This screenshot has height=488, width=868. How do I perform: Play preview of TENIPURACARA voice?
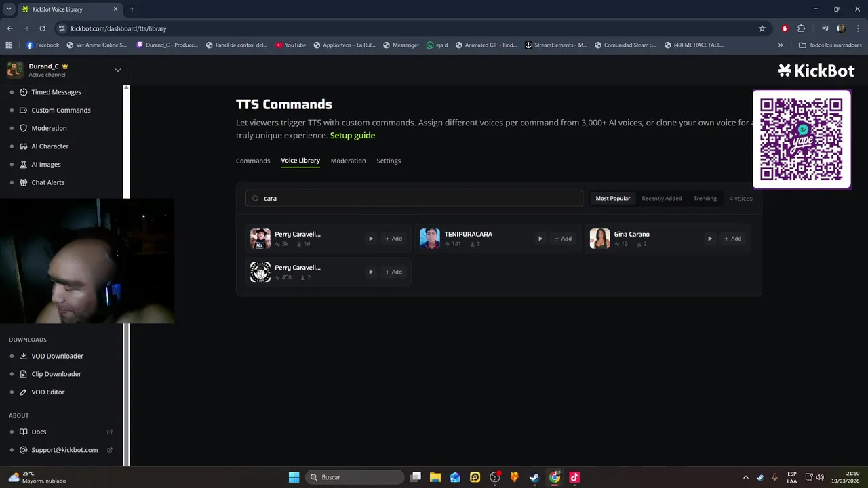coord(540,239)
